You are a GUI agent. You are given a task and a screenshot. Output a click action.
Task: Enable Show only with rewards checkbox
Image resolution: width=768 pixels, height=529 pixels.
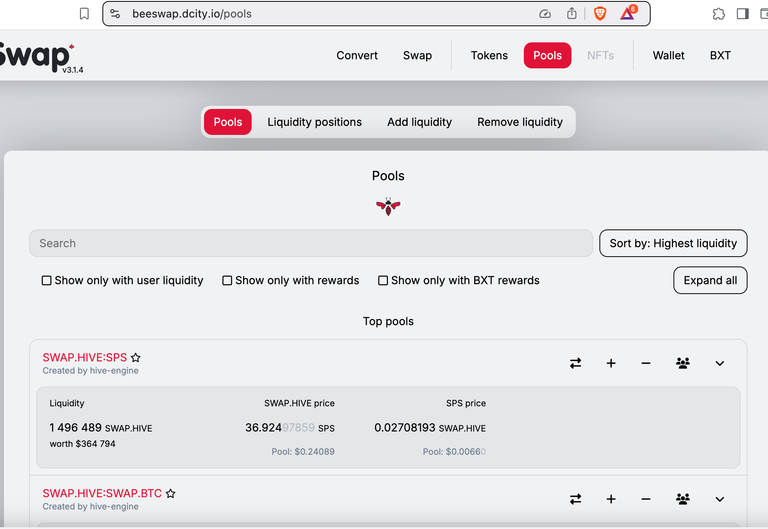[227, 281]
